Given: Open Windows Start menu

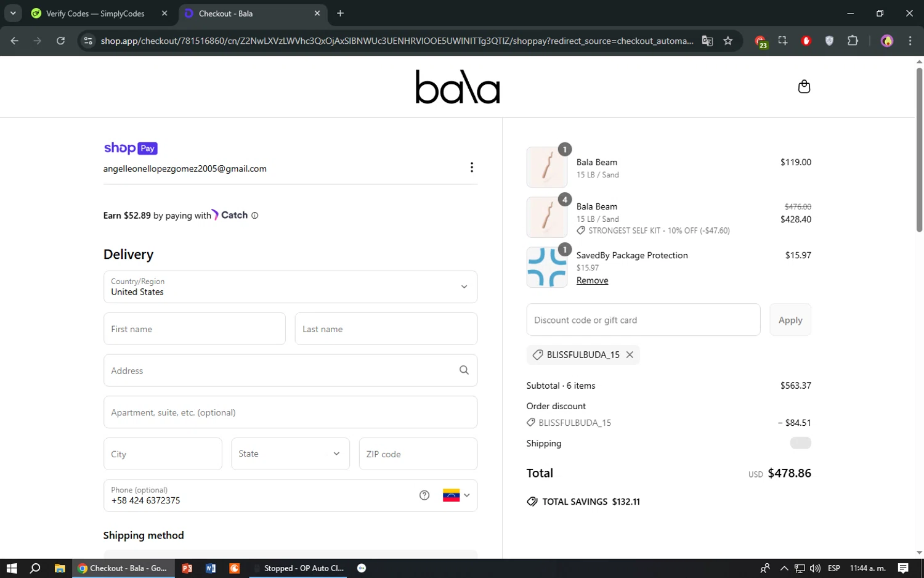Looking at the screenshot, I should pos(11,568).
